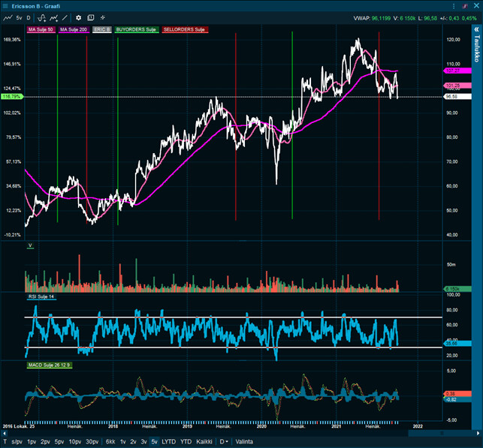Select the trend line drawing tool
Screen dimensions: 483x448
click(65, 18)
